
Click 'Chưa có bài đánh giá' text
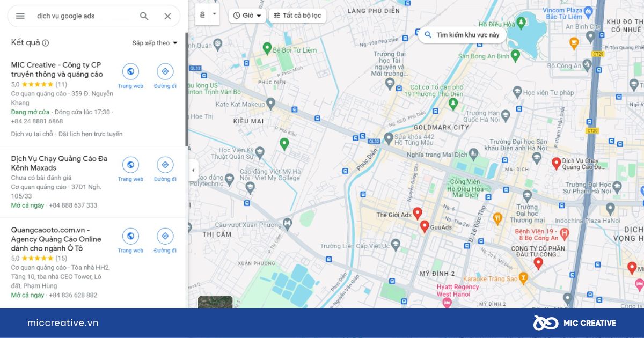41,178
